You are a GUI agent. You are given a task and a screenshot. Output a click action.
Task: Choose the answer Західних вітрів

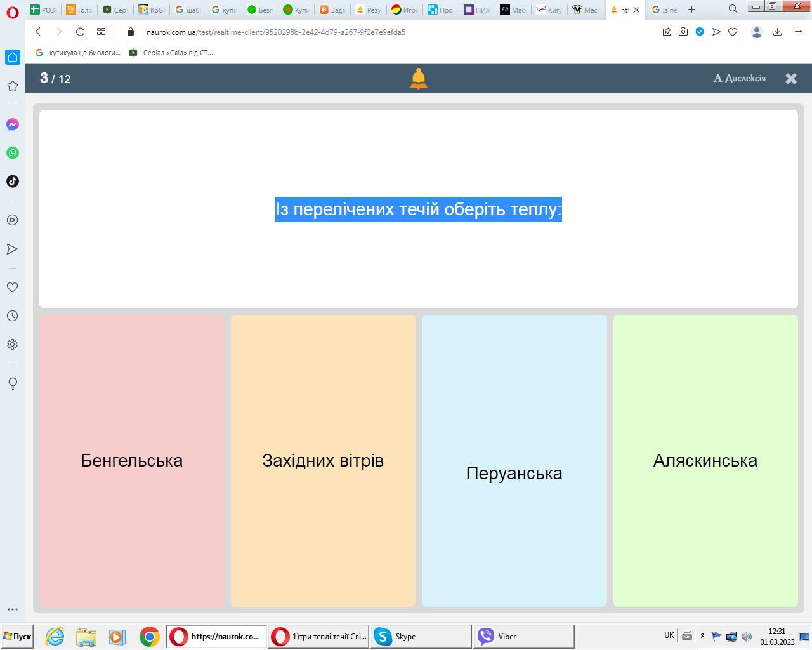point(323,460)
